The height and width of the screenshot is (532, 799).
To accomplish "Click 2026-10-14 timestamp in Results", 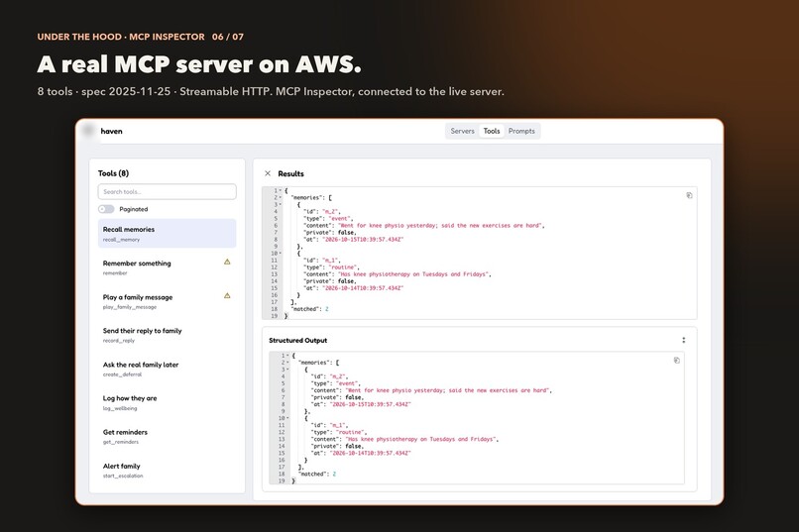I will 362,288.
